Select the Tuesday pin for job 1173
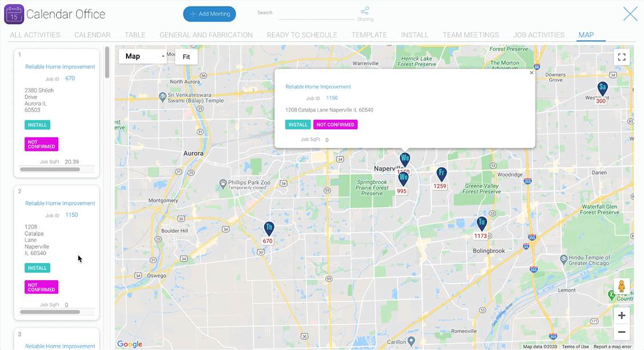This screenshot has width=644, height=350. [481, 224]
